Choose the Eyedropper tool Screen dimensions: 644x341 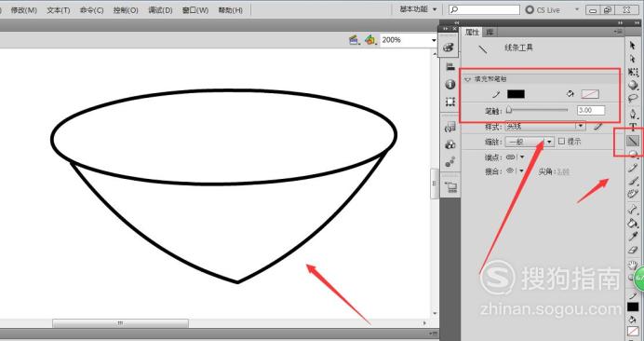click(x=633, y=236)
